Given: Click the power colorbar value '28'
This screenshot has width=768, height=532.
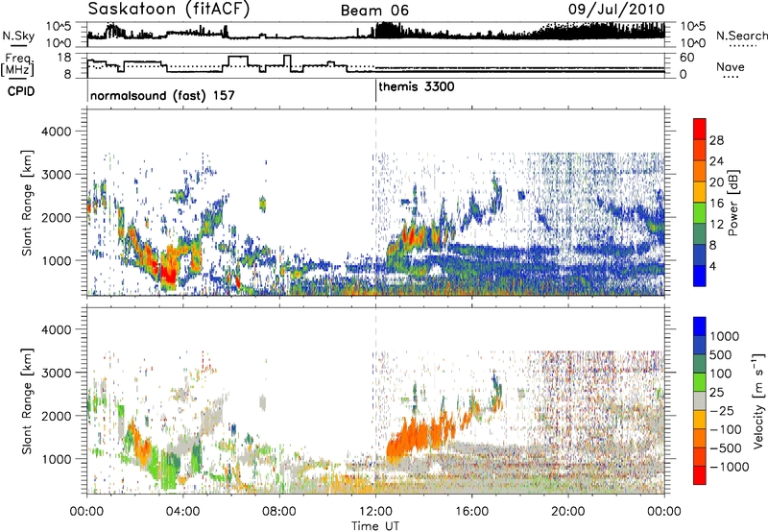Looking at the screenshot, I should click(x=716, y=140).
